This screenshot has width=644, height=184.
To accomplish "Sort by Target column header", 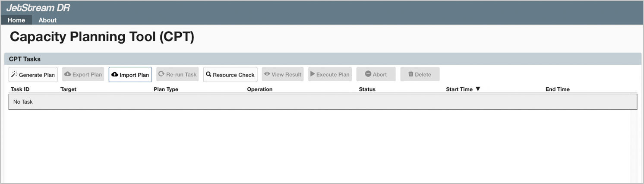I will (x=68, y=89).
